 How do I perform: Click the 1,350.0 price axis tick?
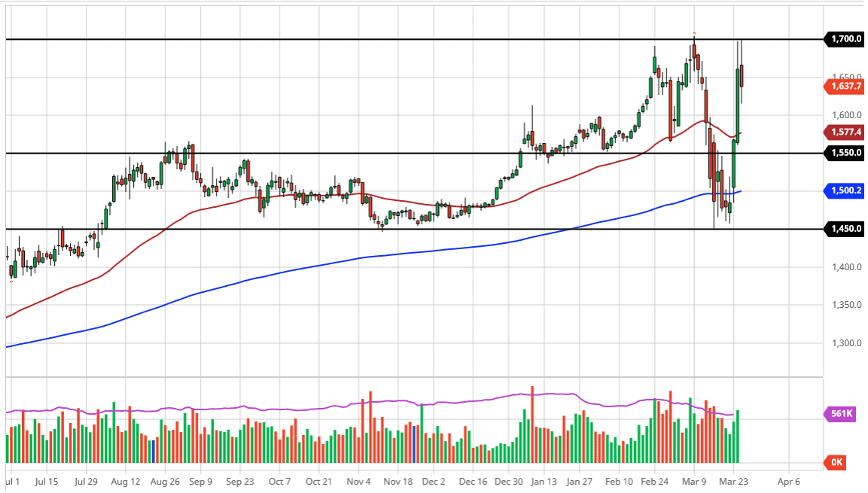point(846,305)
